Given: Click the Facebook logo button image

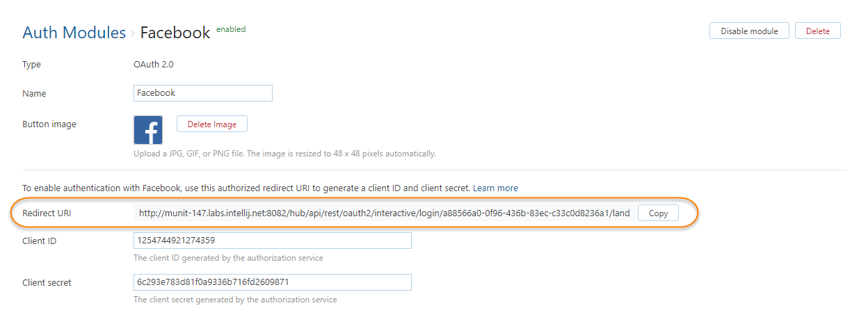Looking at the screenshot, I should coord(148,130).
